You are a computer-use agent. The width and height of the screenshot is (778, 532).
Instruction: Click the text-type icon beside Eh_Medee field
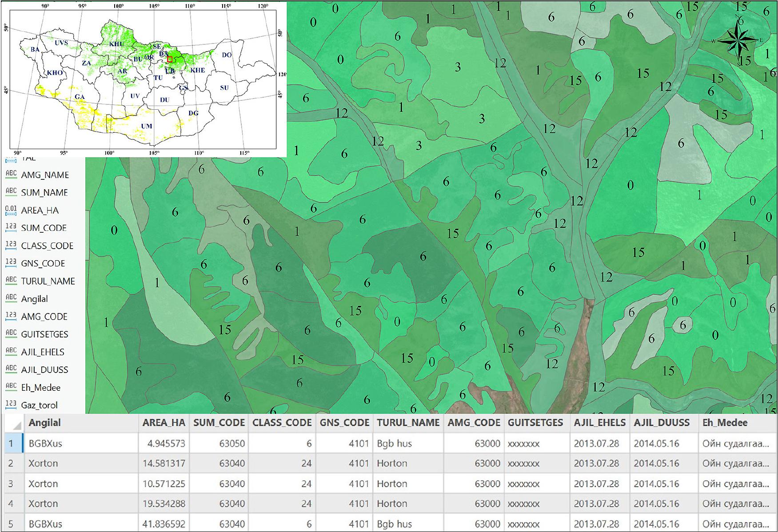click(11, 387)
